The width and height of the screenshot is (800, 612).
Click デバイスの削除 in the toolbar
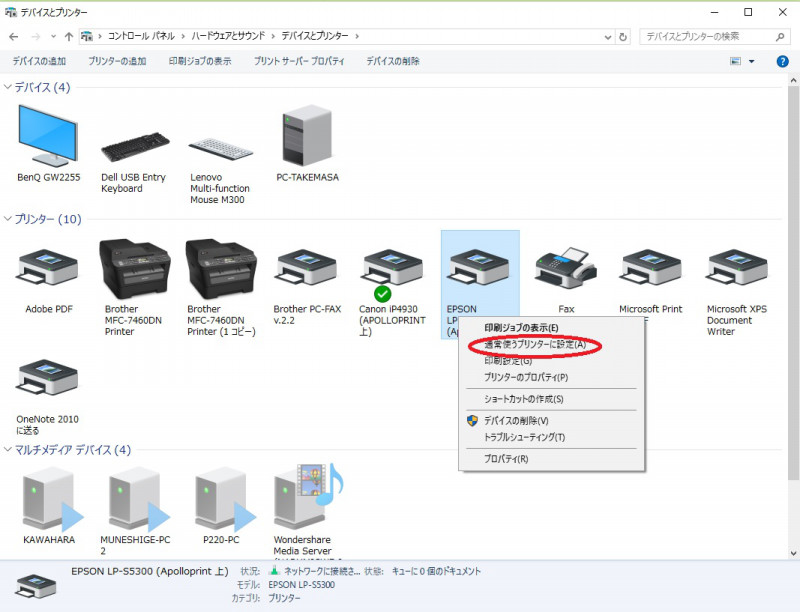(393, 61)
